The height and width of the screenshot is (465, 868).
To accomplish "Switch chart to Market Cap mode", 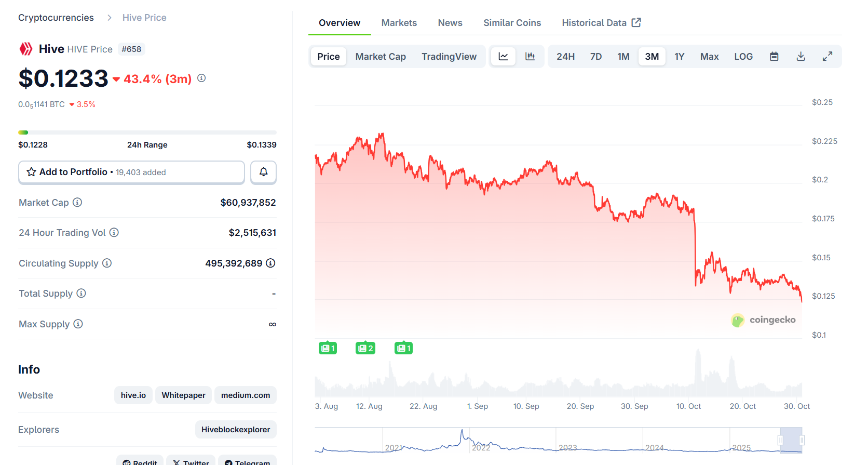I will 380,56.
